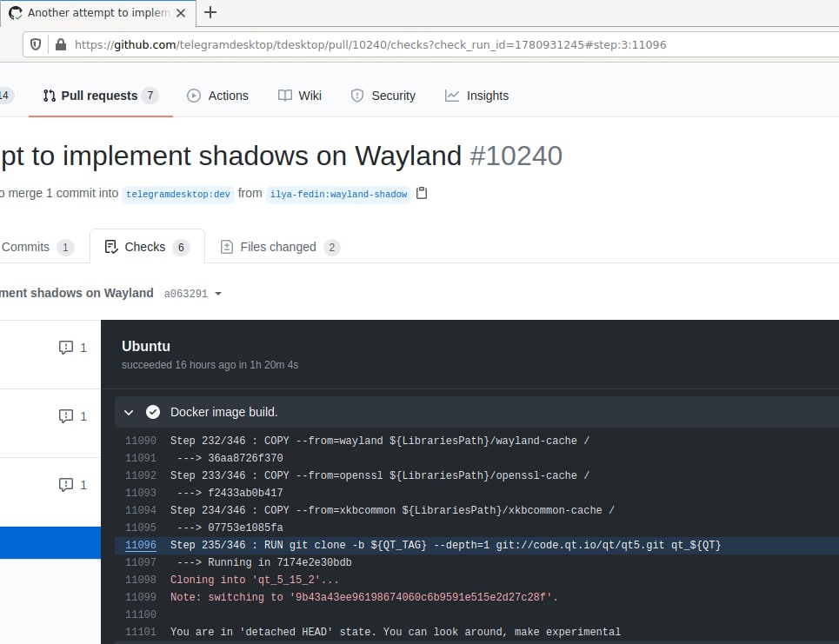The height and width of the screenshot is (644, 839).
Task: Click the Files changed count badge 2
Action: 332,248
